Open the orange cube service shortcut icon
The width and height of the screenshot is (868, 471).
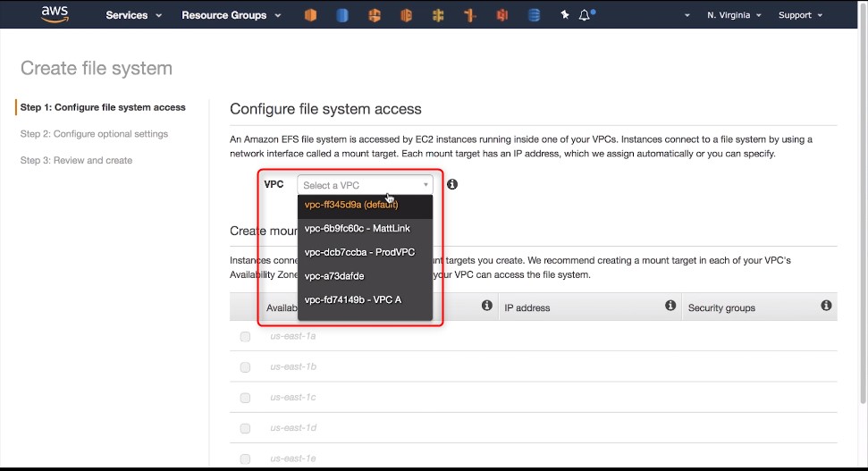[x=310, y=15]
